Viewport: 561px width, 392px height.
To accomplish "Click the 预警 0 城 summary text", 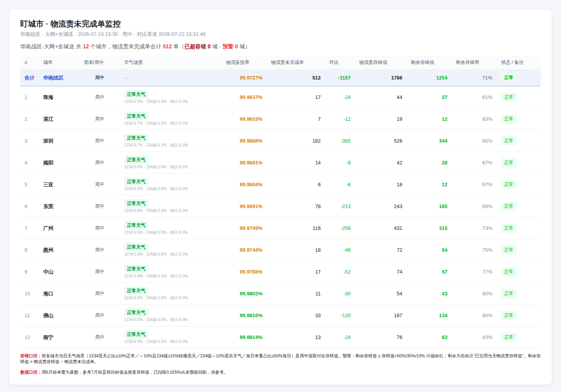I will tap(234, 47).
